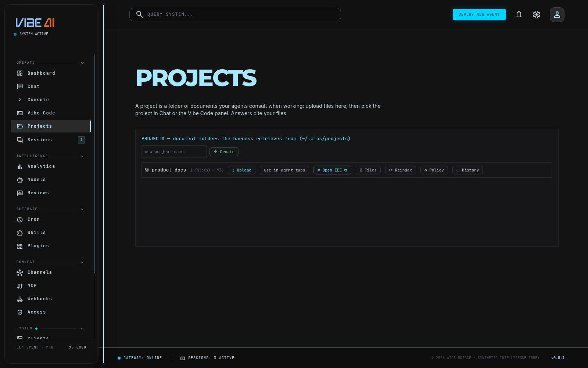Click use in agent tabs button
This screenshot has width=588, height=368.
pos(284,170)
